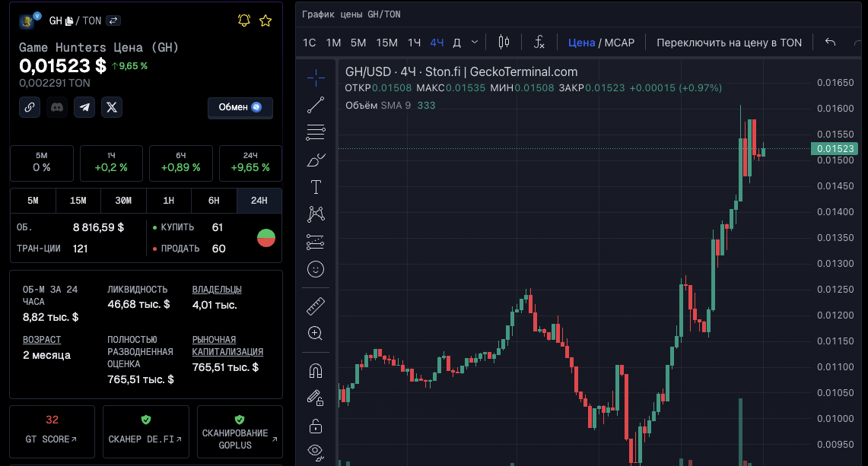The image size is (868, 466).
Task: Click the ВЛАДЕЛЬЦЫ holders link
Action: (x=217, y=290)
